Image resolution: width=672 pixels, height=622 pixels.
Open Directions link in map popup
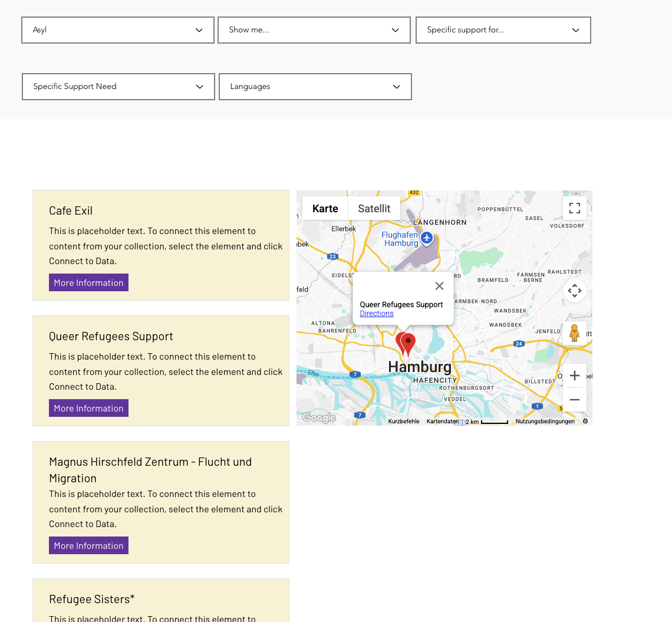tap(377, 314)
